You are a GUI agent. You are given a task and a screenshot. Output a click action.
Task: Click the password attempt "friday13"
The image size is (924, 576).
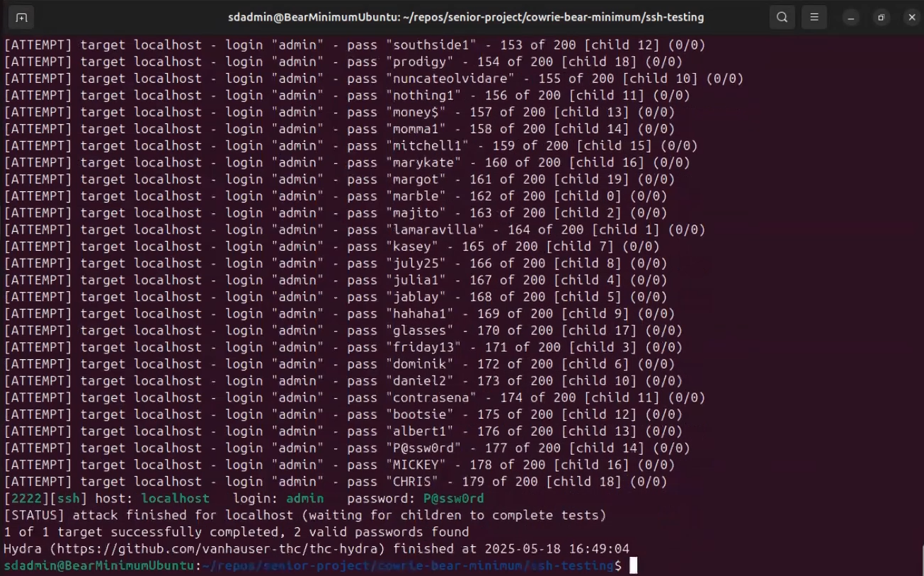[x=423, y=347]
